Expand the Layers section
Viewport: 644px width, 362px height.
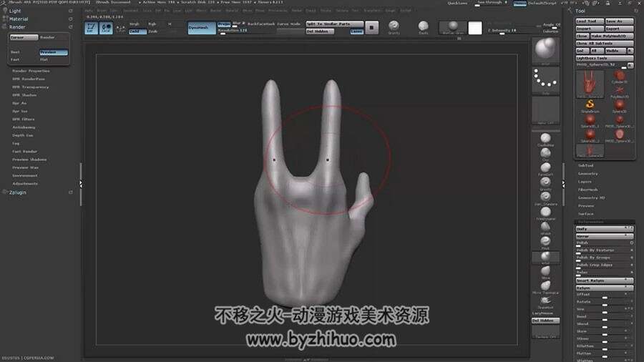pos(585,182)
